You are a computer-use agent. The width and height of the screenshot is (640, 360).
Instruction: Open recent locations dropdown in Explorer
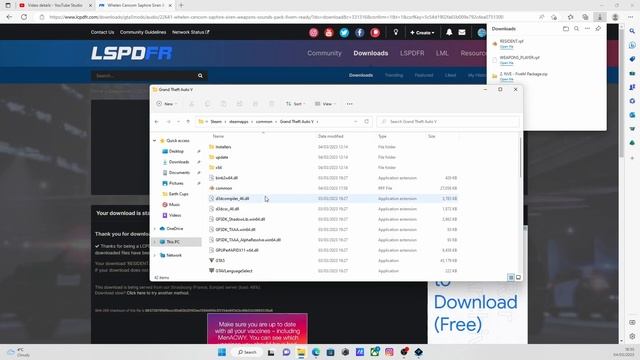(x=178, y=122)
